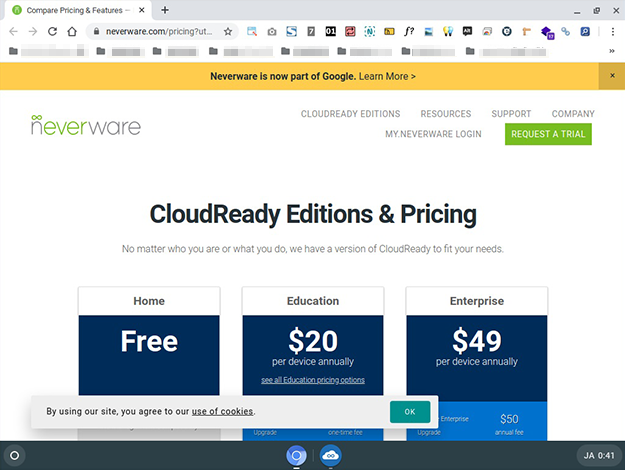The image size is (625, 470).
Task: Open the picture image extension icon
Action: pos(428,31)
